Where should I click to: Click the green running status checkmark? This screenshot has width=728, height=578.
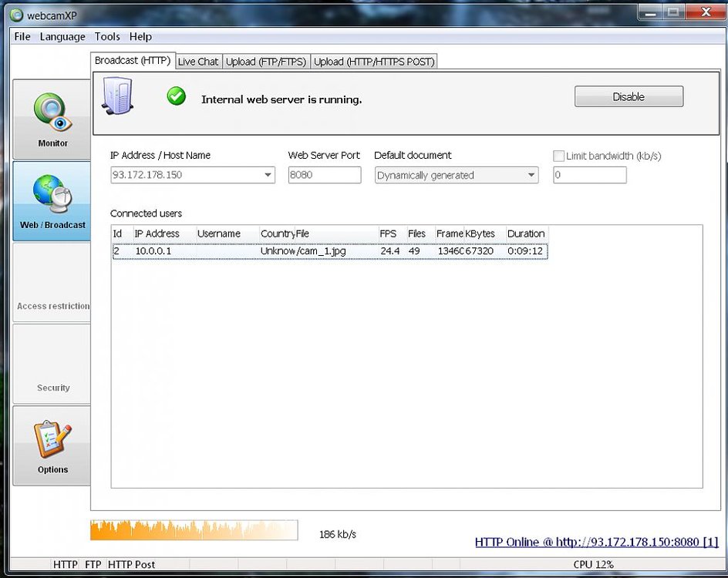[x=177, y=96]
